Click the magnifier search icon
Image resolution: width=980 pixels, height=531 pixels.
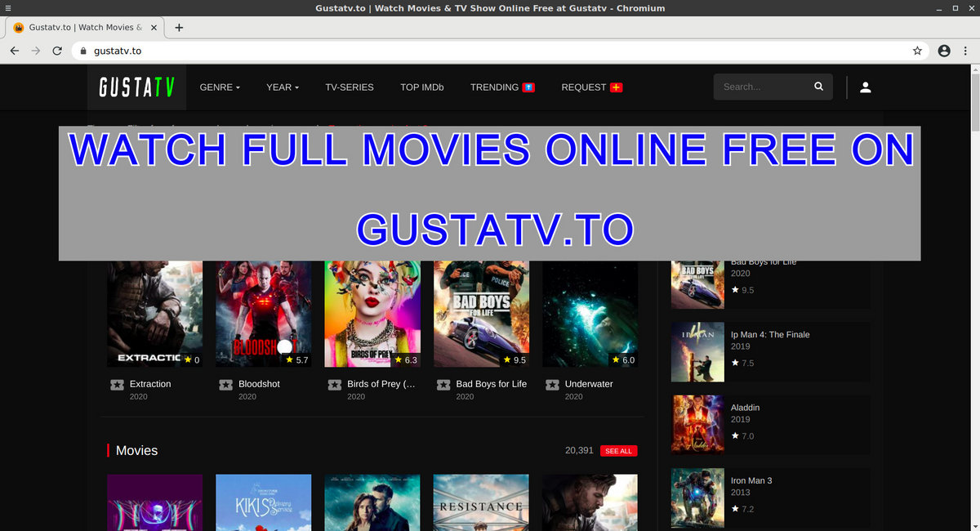[x=819, y=87]
